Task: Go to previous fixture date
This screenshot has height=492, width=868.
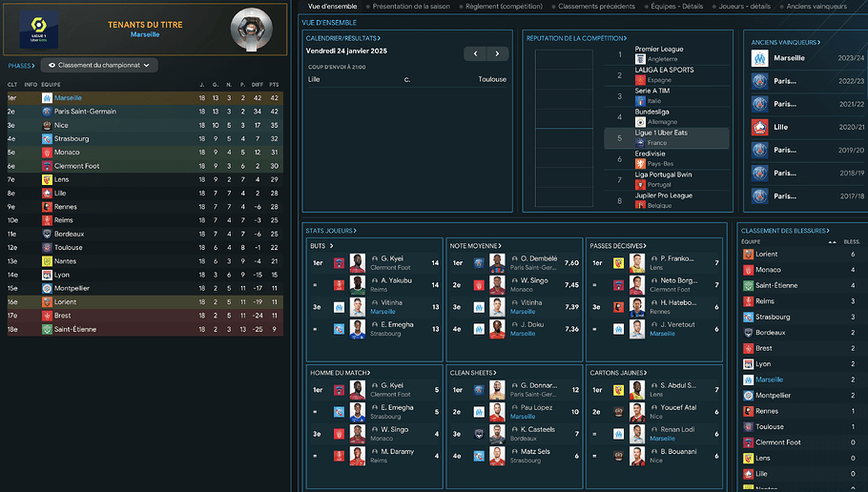Action: (x=475, y=53)
